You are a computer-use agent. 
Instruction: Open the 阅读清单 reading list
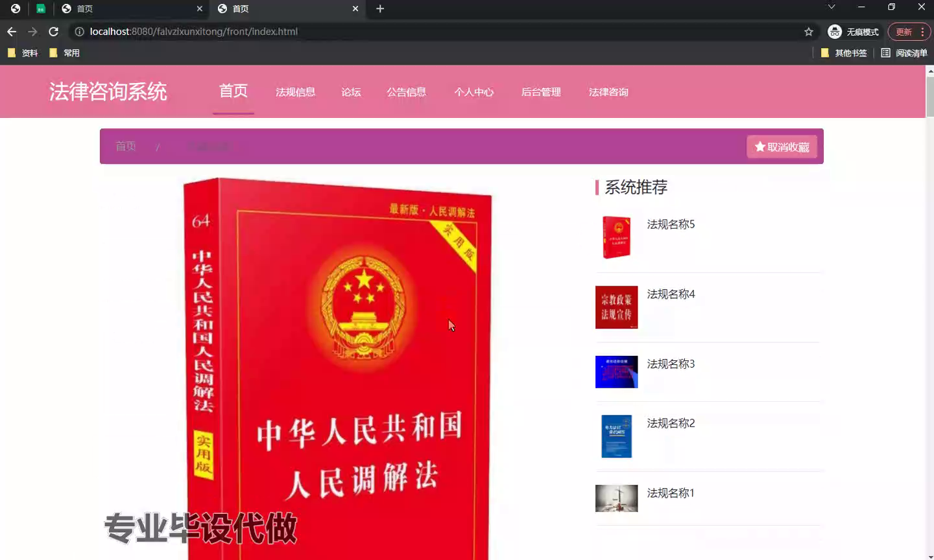pyautogui.click(x=904, y=53)
